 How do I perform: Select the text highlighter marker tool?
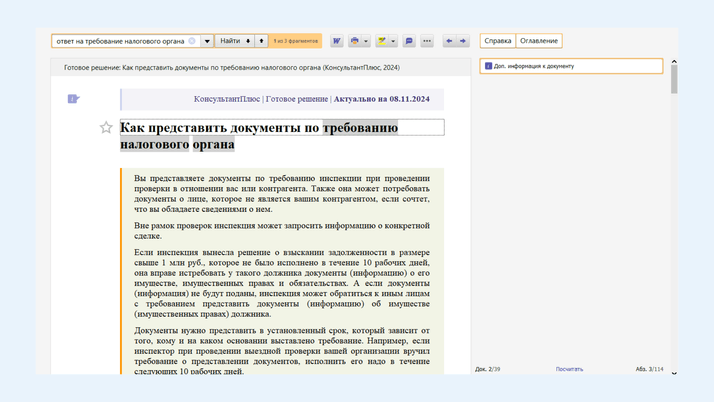pyautogui.click(x=382, y=41)
